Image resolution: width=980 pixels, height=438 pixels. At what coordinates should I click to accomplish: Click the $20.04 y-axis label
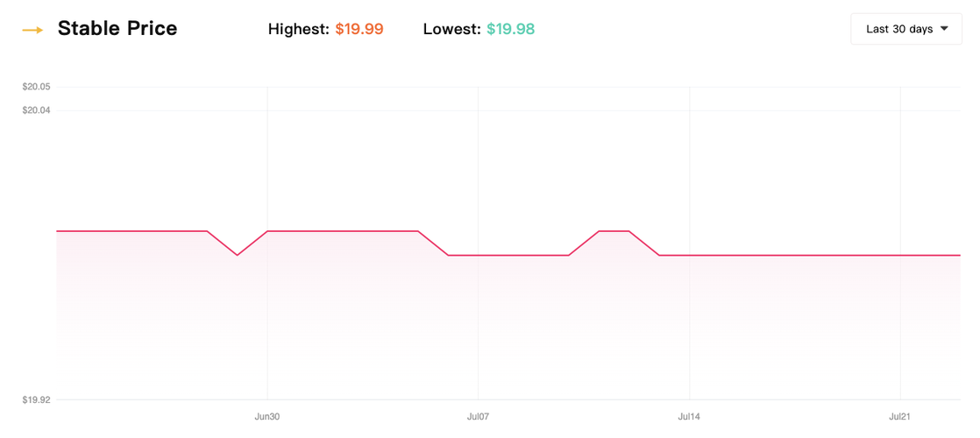[36, 110]
